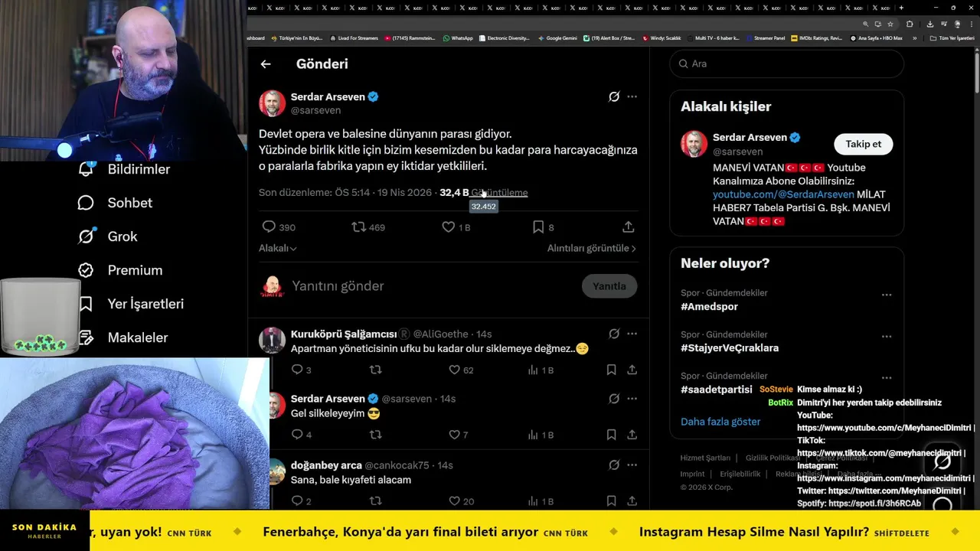Share Kuruköprü Şalğamcısı comment

(632, 370)
